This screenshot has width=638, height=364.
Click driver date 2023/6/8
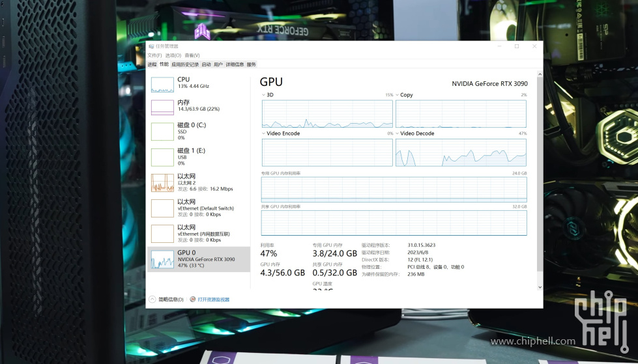pos(418,253)
